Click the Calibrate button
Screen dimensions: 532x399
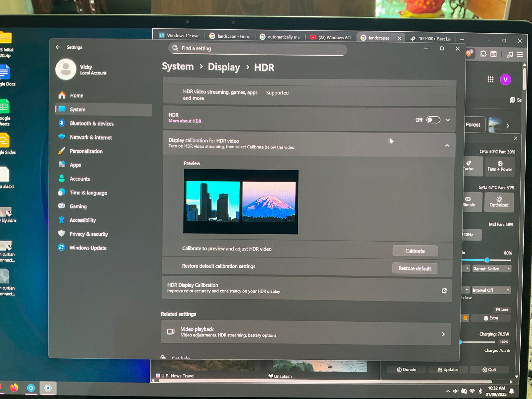click(x=415, y=251)
